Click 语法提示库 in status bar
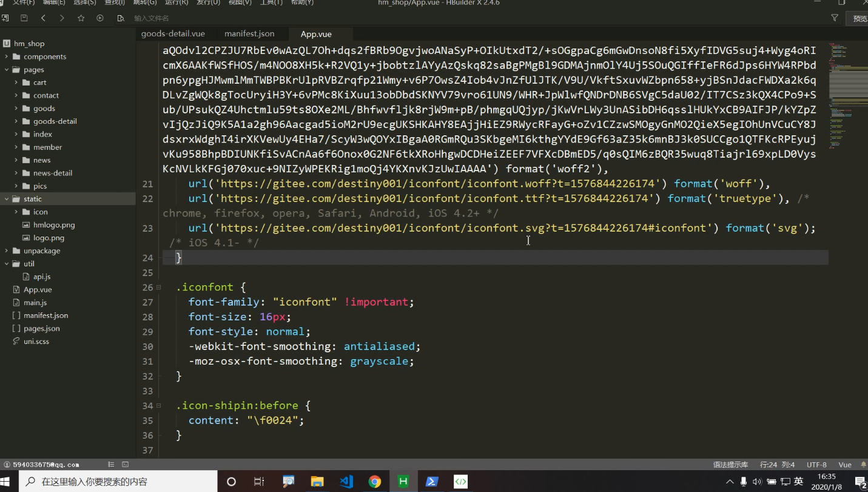The height and width of the screenshot is (492, 868). [730, 465]
